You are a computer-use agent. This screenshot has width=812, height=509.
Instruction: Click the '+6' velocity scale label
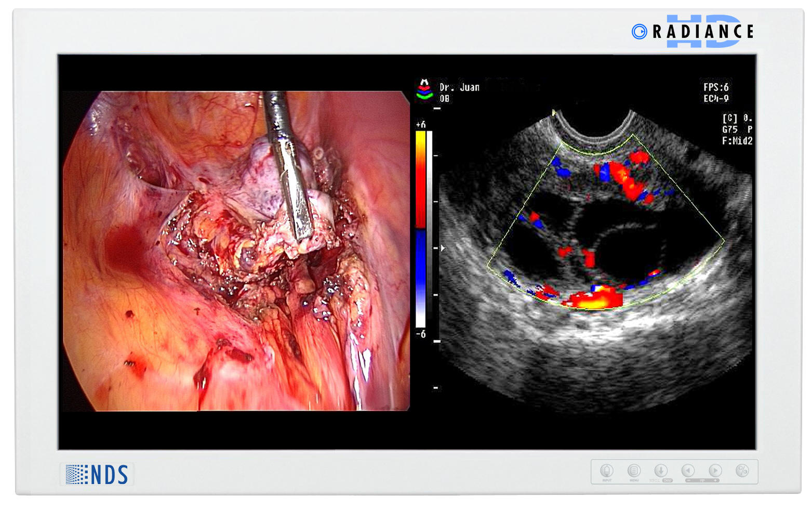pyautogui.click(x=421, y=125)
